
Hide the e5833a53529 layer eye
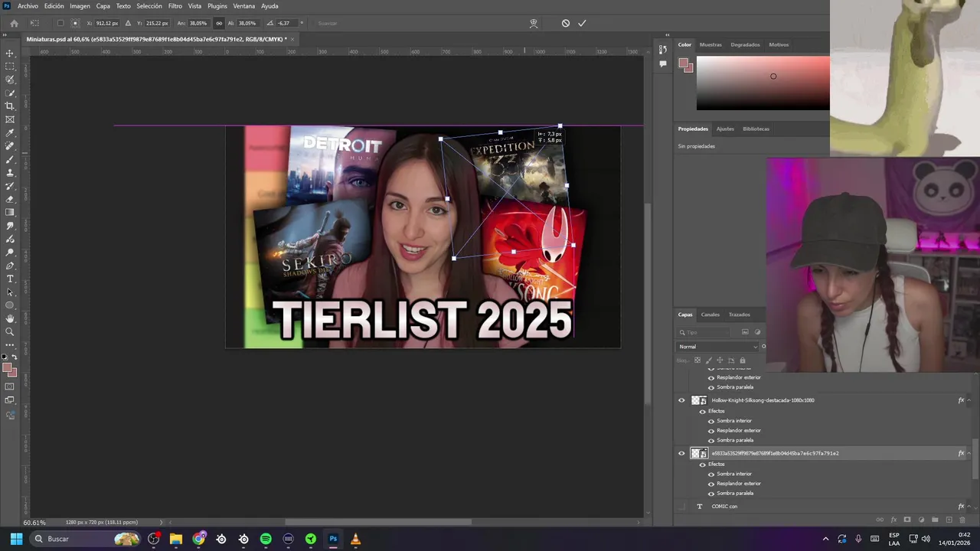click(681, 453)
